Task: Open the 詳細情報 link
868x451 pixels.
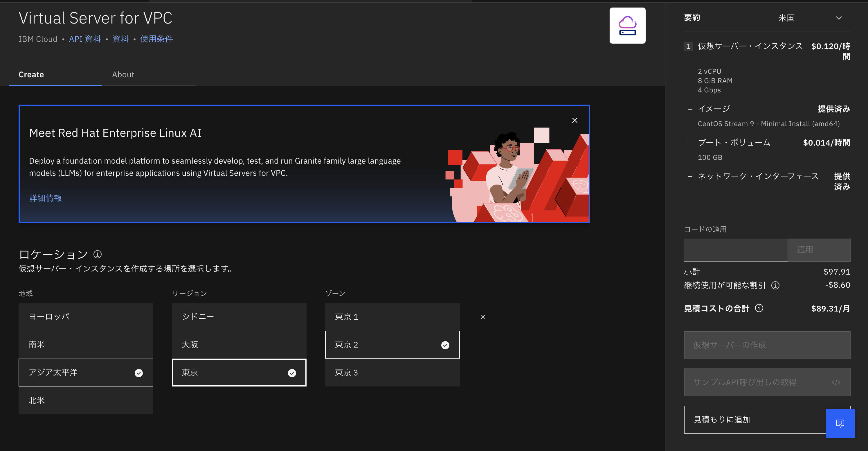Action: pyautogui.click(x=45, y=198)
